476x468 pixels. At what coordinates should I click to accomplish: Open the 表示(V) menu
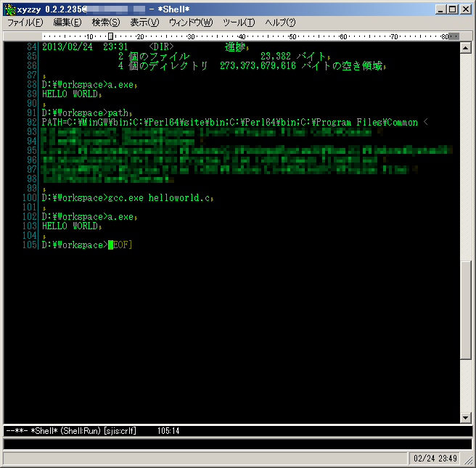(x=144, y=22)
